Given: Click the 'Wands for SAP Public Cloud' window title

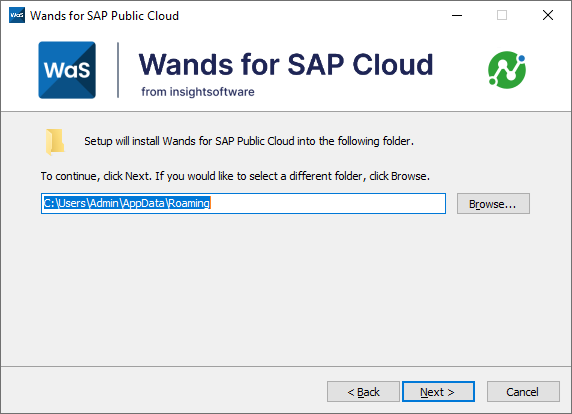Looking at the screenshot, I should [104, 16].
